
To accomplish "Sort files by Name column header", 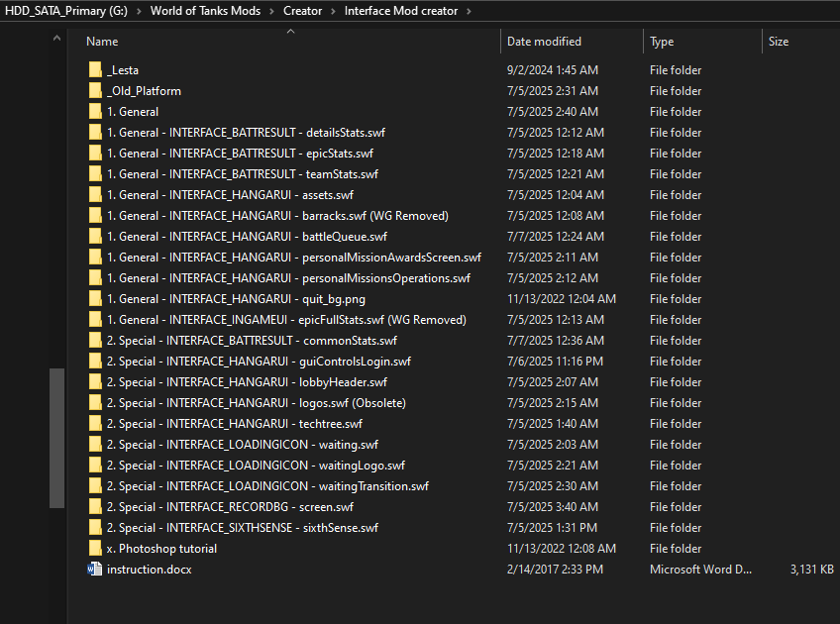I will (102, 42).
